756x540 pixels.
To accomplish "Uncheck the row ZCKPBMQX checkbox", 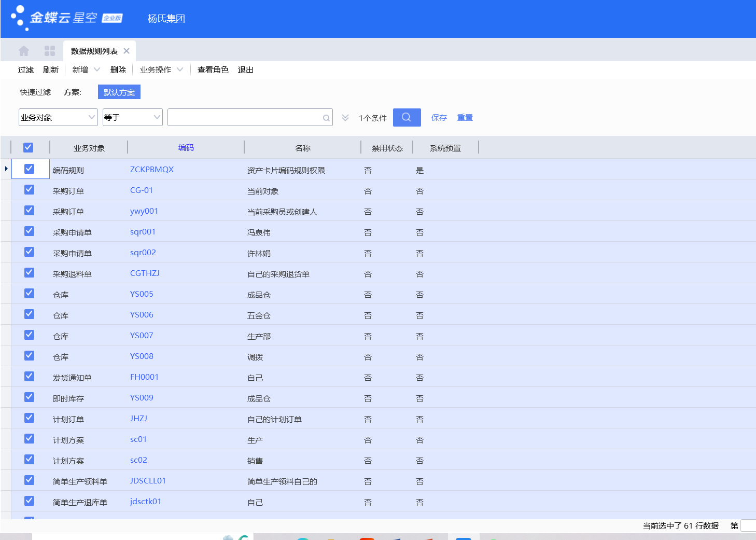I will coord(30,169).
